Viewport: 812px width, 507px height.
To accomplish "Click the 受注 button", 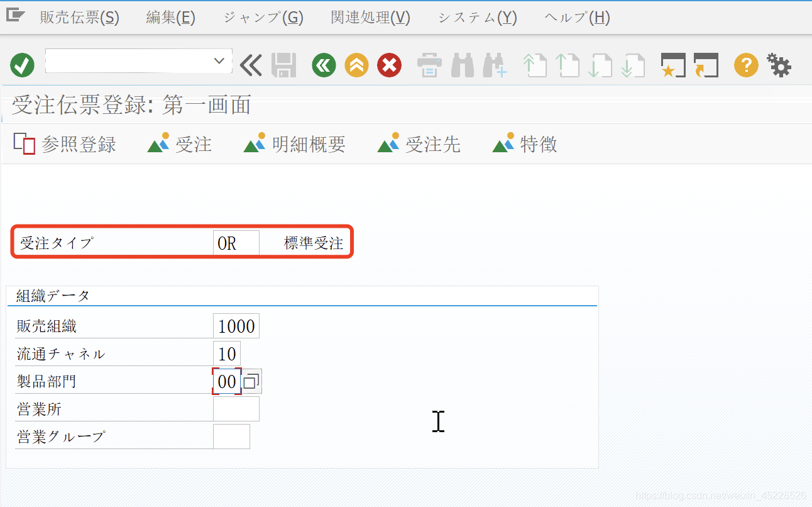I will pyautogui.click(x=180, y=143).
